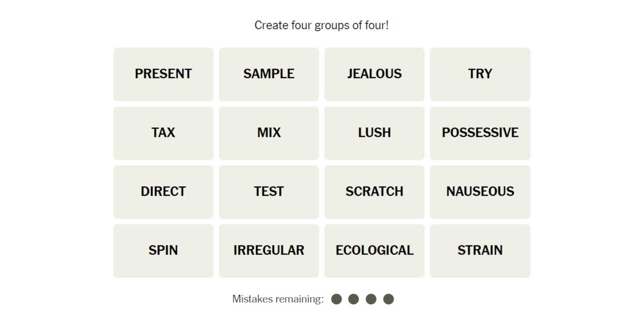Click the "Create four groups of four!" heading

click(322, 25)
